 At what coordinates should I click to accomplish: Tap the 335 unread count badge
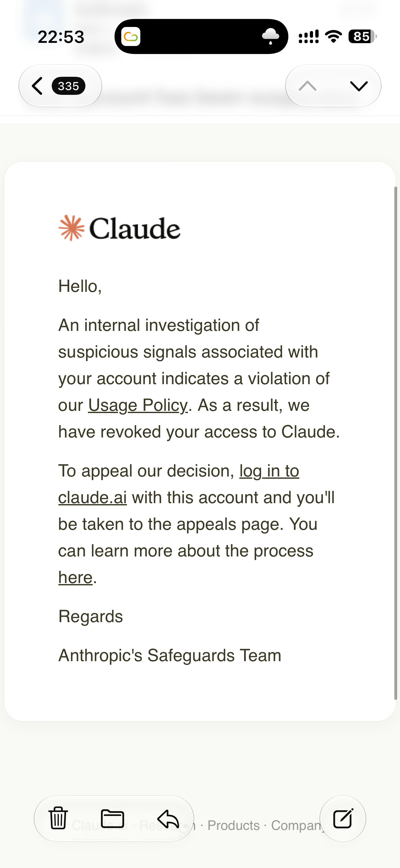point(69,86)
